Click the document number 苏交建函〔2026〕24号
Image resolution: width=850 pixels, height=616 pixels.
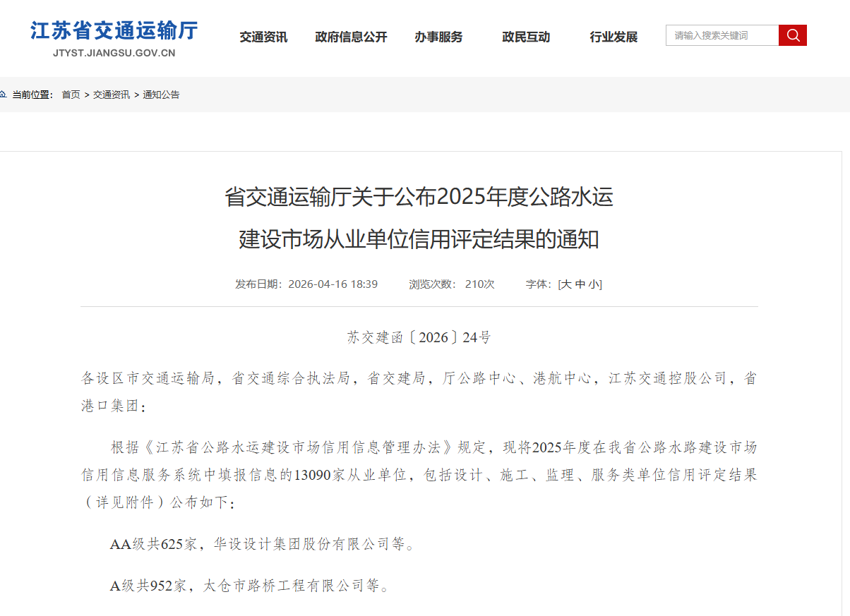[419, 337]
